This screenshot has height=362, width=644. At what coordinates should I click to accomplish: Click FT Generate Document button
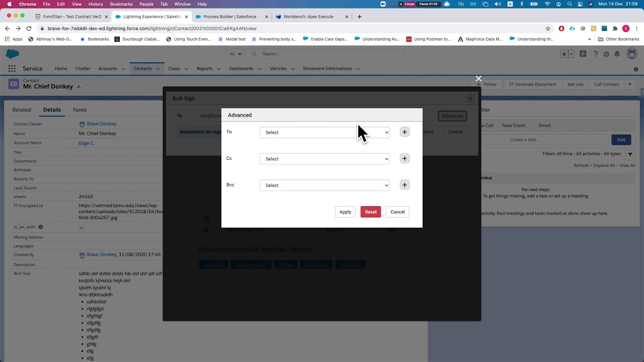(532, 84)
